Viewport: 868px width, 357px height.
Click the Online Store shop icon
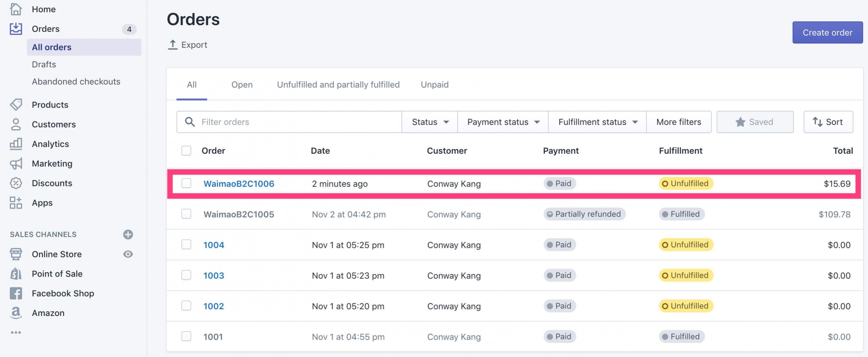[16, 254]
